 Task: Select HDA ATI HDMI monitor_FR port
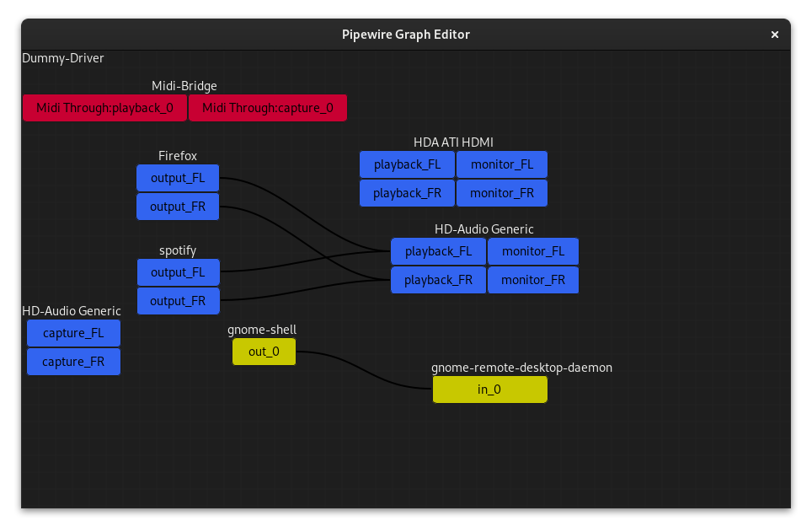(502, 193)
